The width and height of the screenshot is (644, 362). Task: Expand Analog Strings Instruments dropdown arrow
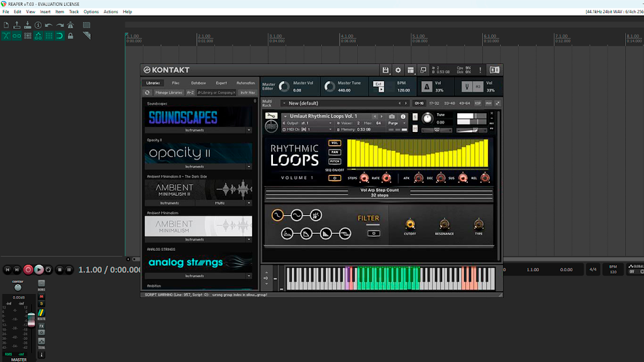pos(248,277)
